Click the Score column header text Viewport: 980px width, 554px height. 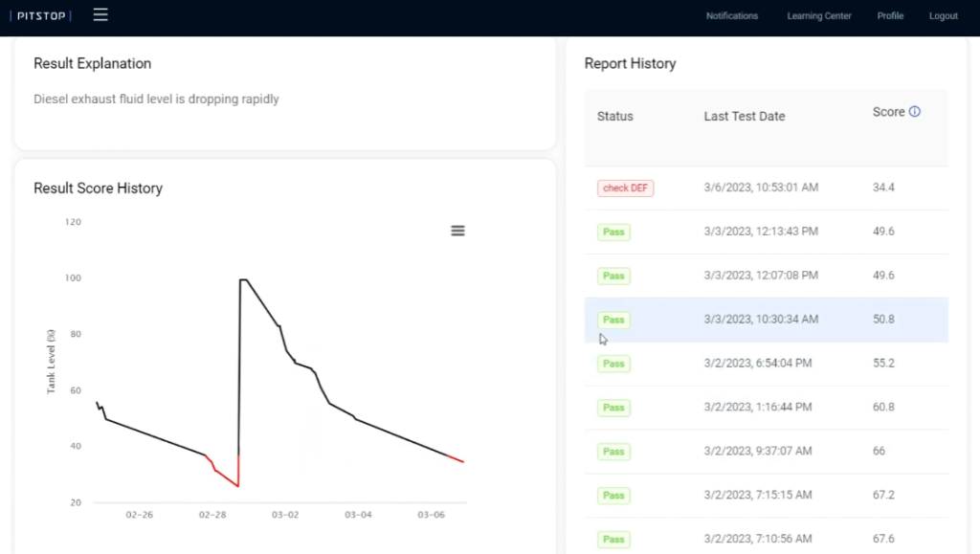(x=888, y=112)
